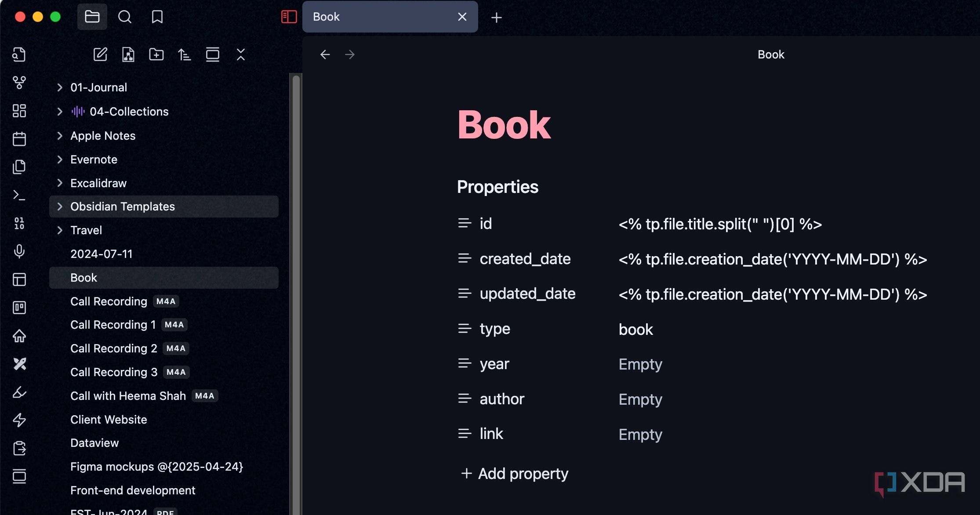980x515 pixels.
Task: Collapse all folders in file explorer
Action: [240, 54]
